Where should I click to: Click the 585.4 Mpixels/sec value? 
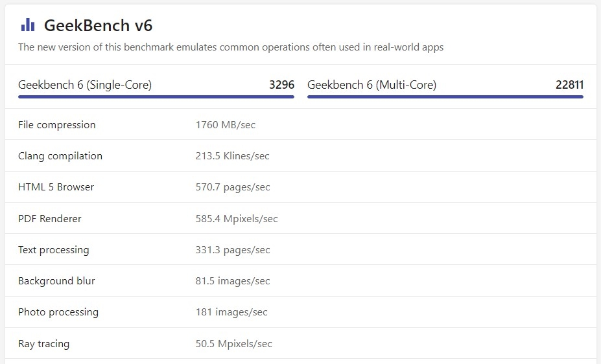[237, 218]
